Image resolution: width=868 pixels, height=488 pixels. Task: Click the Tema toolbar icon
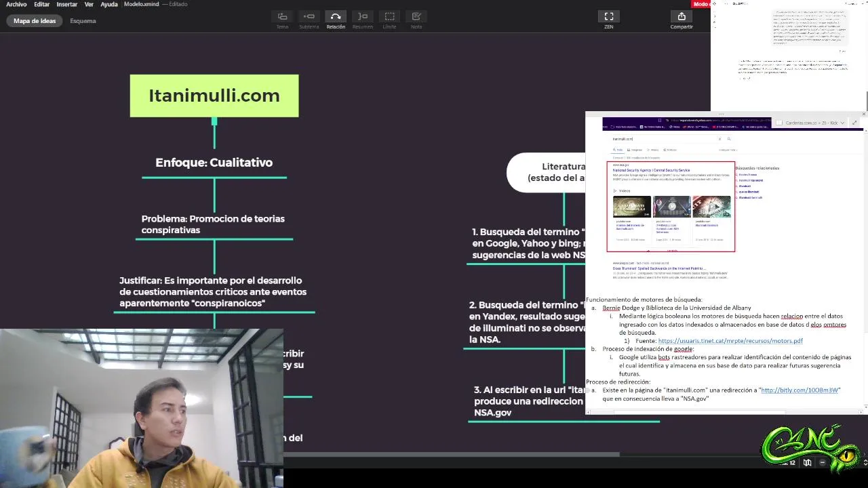pos(282,16)
